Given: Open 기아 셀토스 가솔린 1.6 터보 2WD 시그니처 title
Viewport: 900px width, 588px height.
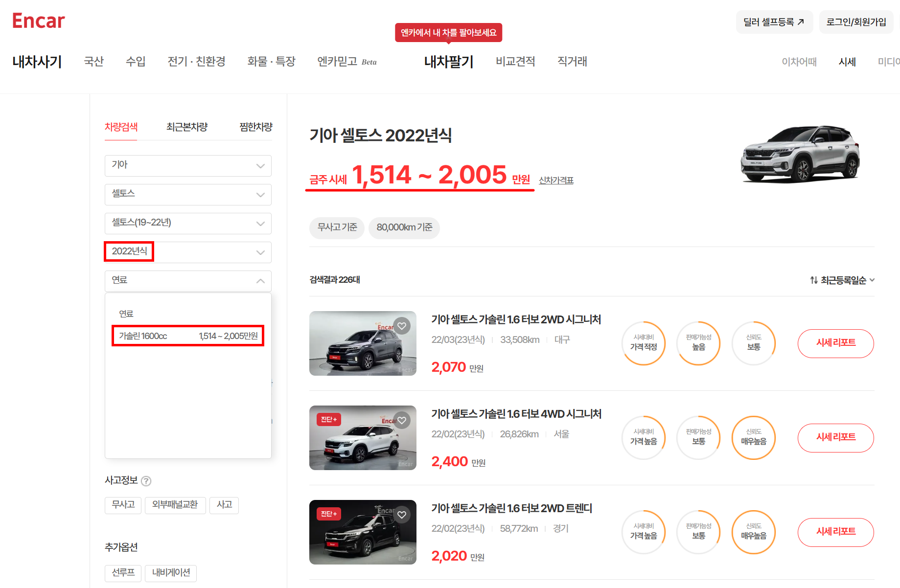Looking at the screenshot, I should pos(516,320).
